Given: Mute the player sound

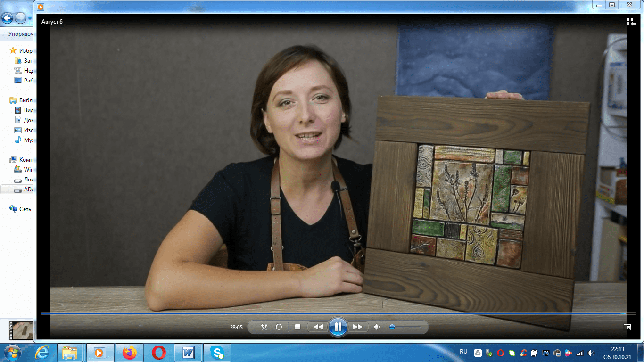Looking at the screenshot, I should 377,327.
